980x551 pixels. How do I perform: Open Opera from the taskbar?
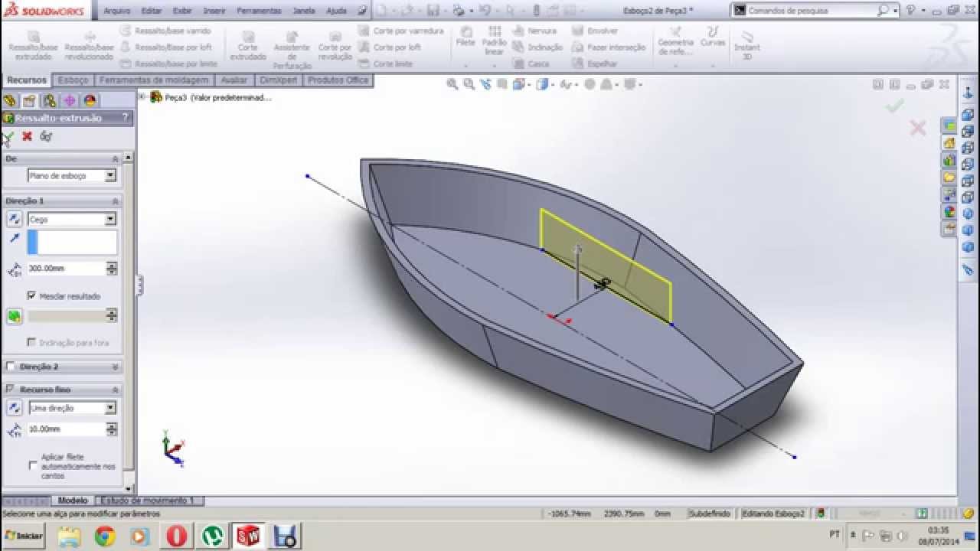tap(176, 536)
